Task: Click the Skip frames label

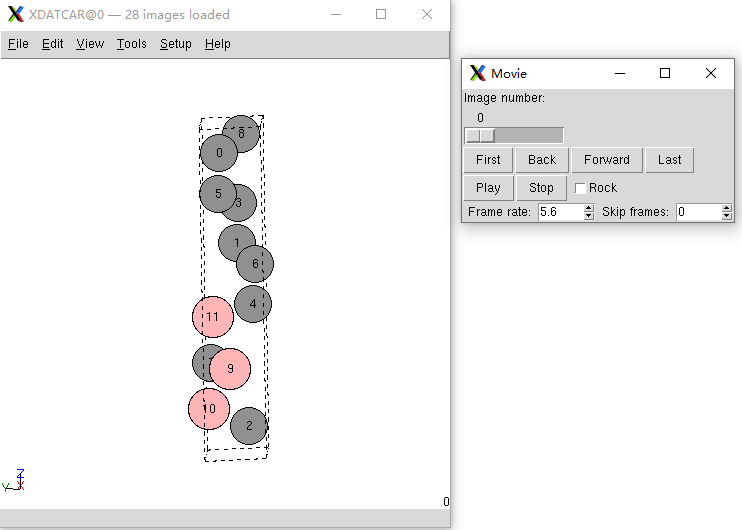Action: [x=635, y=212]
